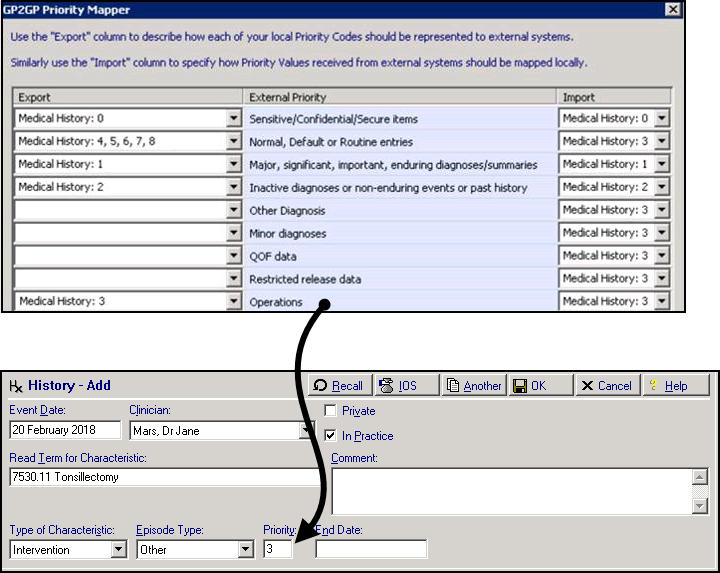Uncheck the In Practice checkbox
Screen dimensions: 720x573
point(331,436)
